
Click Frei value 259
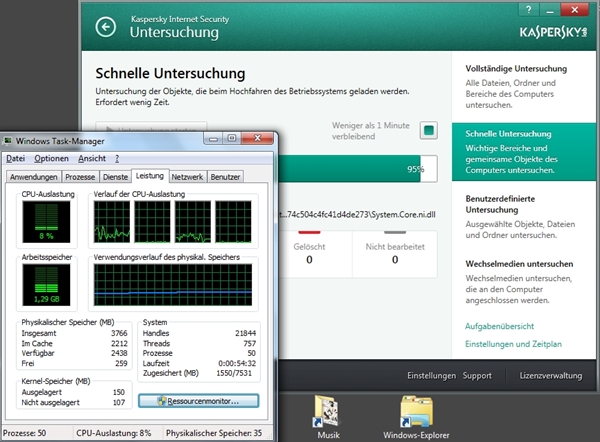tap(121, 363)
